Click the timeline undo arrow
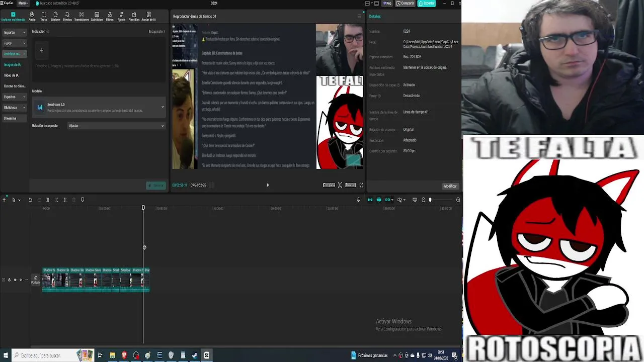The image size is (644, 362). coord(30,200)
